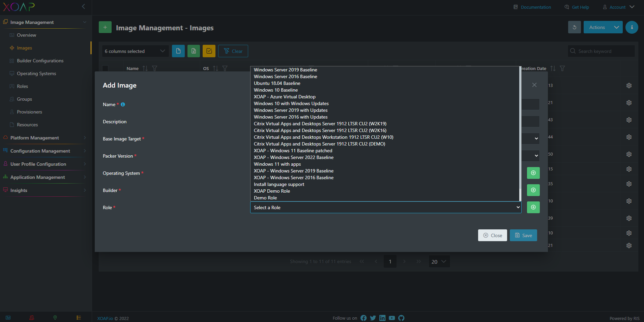Click the green Excel export icon
This screenshot has width=644, height=322.
coord(194,51)
